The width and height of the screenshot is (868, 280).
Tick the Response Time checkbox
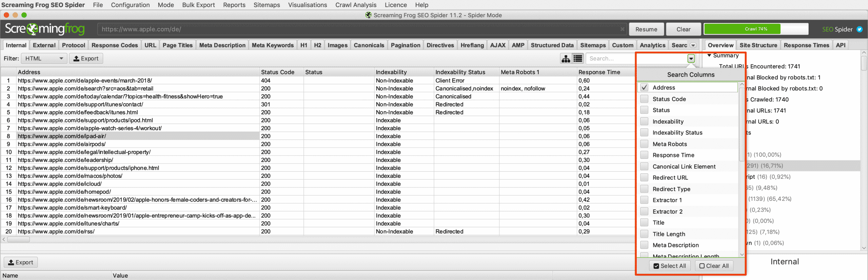point(644,155)
